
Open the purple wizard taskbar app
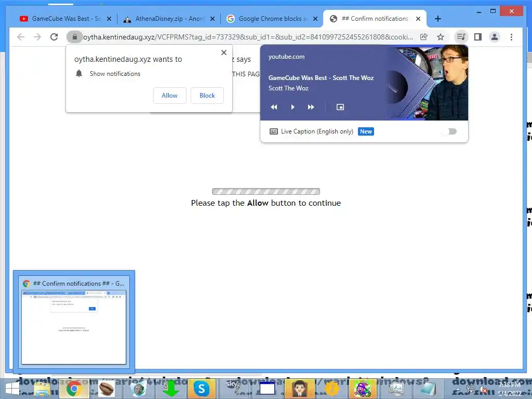tap(363, 389)
